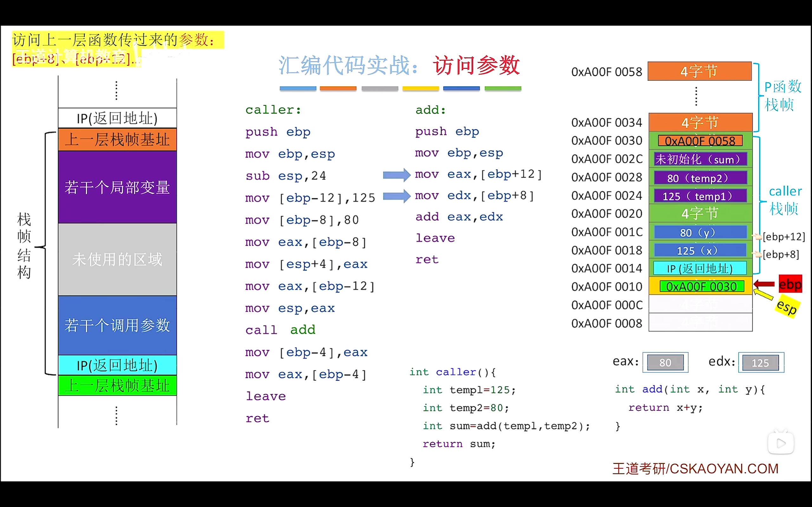Click the red ebp arrow pointer
This screenshot has height=507, width=812.
(764, 284)
